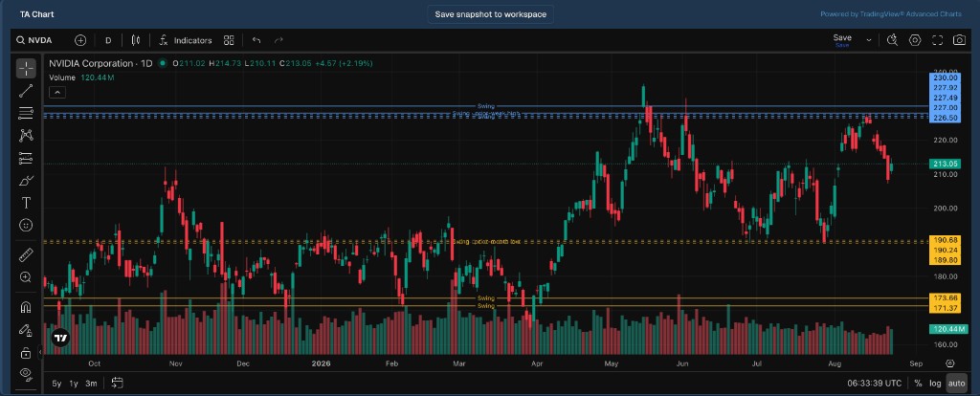Select the text annotation tool
This screenshot has width=980, height=396.
(26, 203)
